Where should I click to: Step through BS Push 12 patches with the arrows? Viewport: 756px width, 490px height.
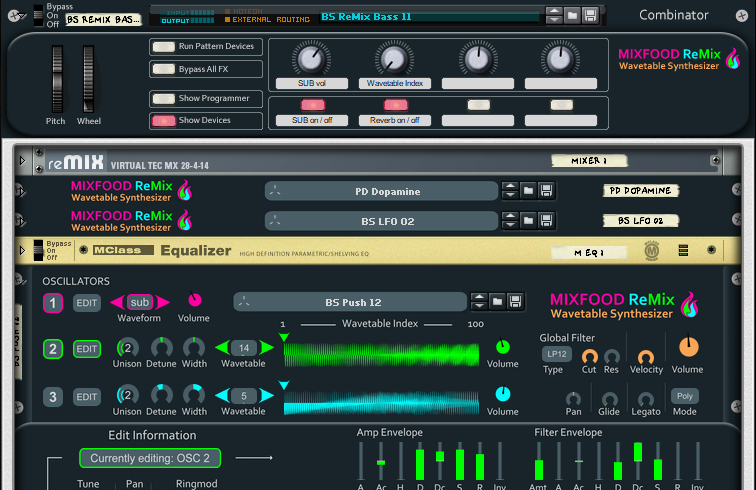479,302
